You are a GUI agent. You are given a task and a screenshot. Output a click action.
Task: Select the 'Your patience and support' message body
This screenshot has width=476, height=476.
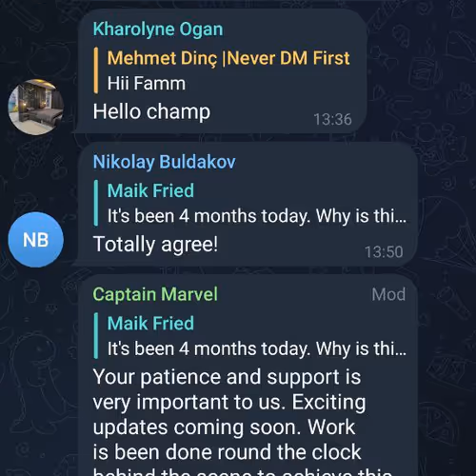tap(229, 424)
